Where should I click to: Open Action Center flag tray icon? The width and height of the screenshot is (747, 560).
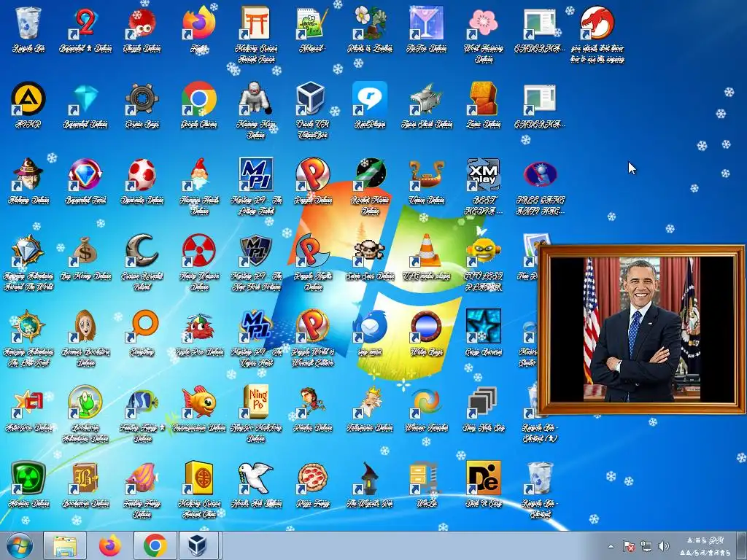point(628,546)
